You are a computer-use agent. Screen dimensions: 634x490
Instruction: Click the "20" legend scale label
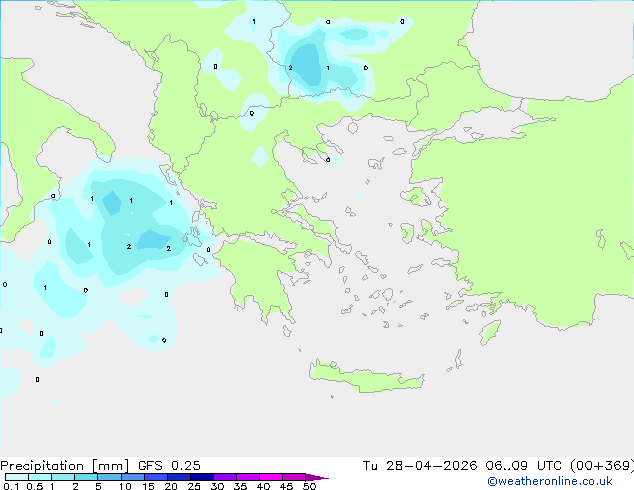pyautogui.click(x=171, y=486)
